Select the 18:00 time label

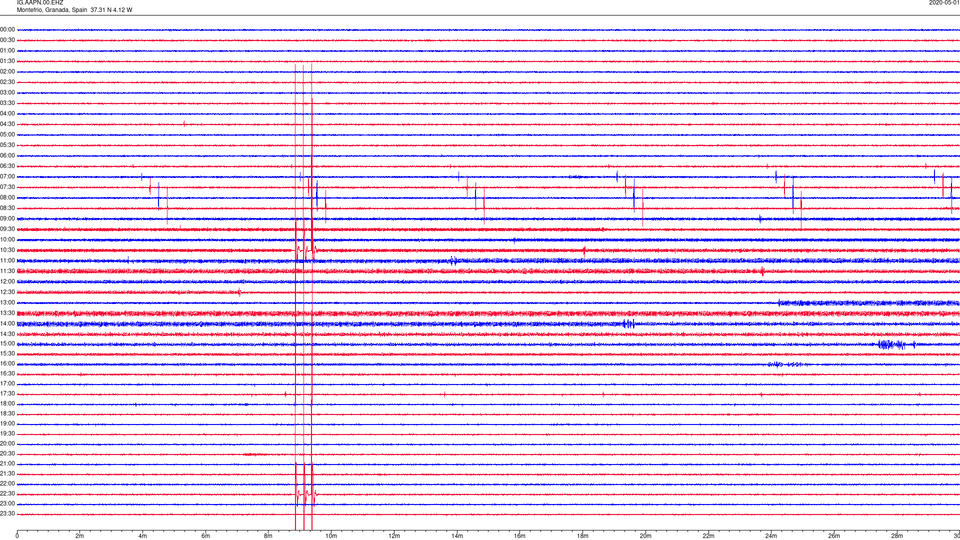pyautogui.click(x=7, y=404)
